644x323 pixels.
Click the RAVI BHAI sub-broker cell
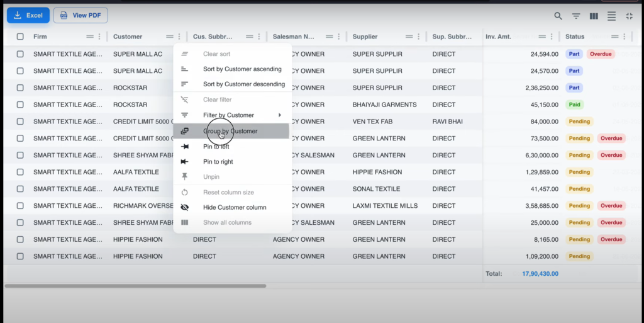pyautogui.click(x=447, y=122)
